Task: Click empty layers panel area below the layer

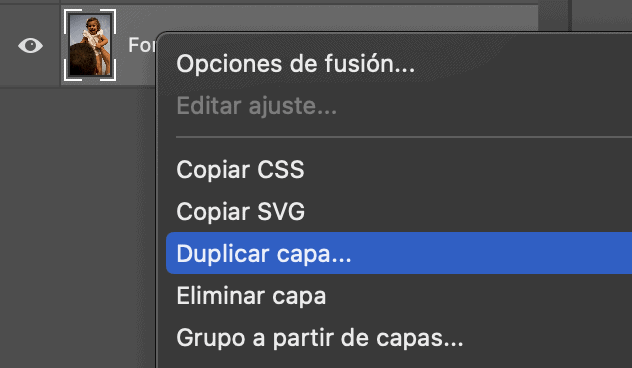Action: pos(77,226)
